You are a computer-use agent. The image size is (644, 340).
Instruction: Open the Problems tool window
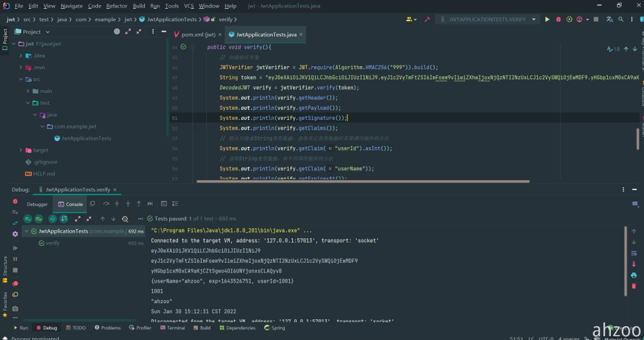point(107,328)
